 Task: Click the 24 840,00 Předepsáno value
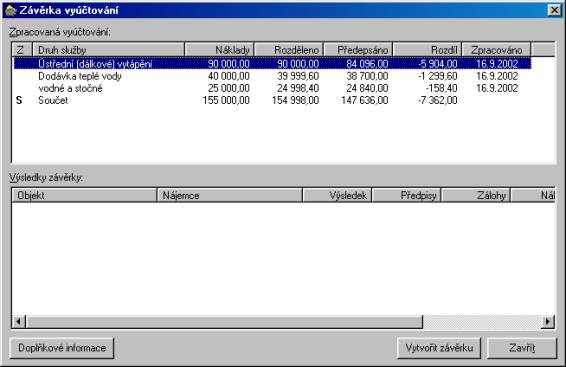tap(367, 88)
